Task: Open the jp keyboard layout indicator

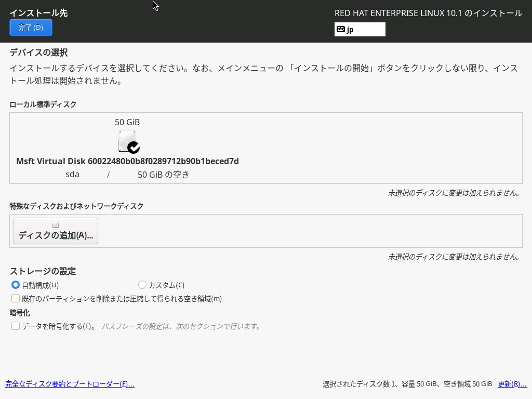Action: coord(360,30)
